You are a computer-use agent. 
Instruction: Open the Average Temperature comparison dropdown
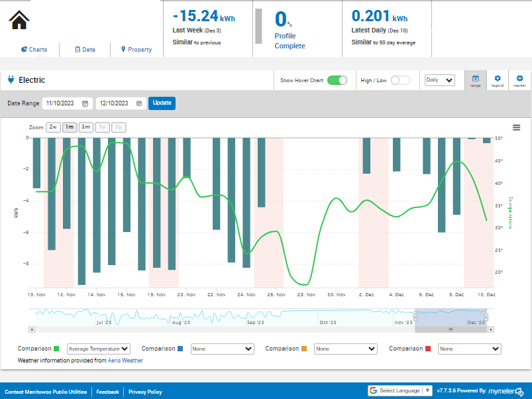coord(99,349)
